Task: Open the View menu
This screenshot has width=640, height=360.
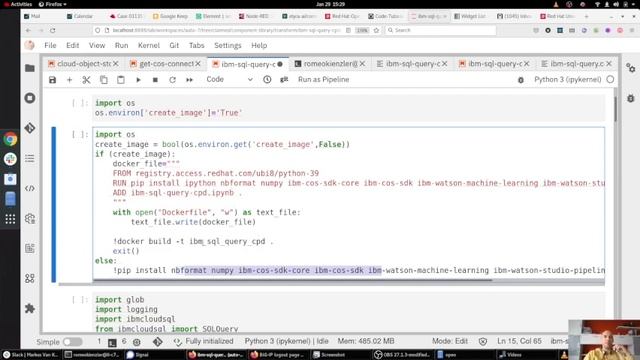Action: tap(97, 45)
